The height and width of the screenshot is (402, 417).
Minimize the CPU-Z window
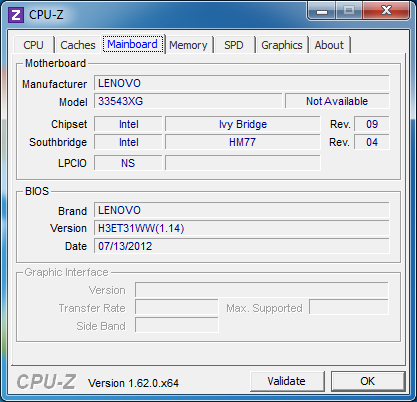coord(322,11)
